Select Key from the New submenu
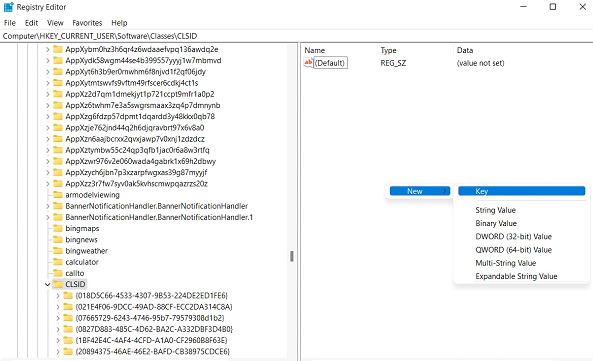 pos(522,191)
